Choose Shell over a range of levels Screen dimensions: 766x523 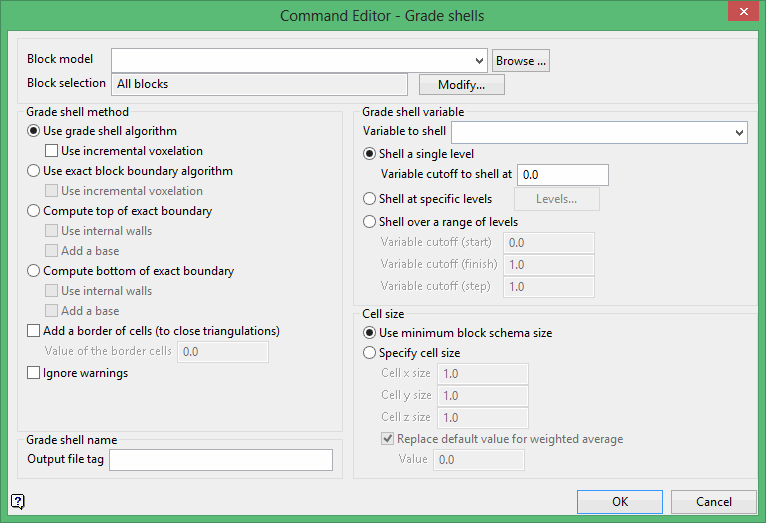[371, 222]
